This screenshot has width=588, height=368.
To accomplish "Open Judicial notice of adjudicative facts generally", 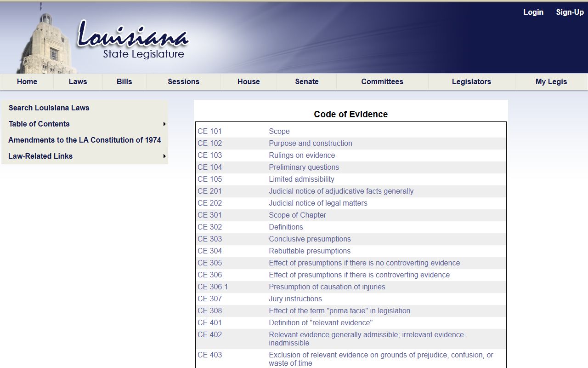I will [341, 191].
